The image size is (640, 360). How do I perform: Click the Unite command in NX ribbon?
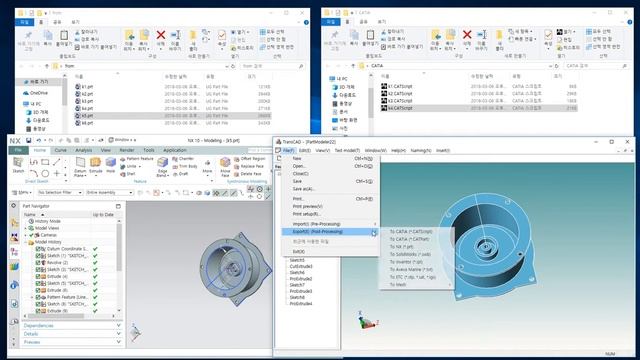130,167
